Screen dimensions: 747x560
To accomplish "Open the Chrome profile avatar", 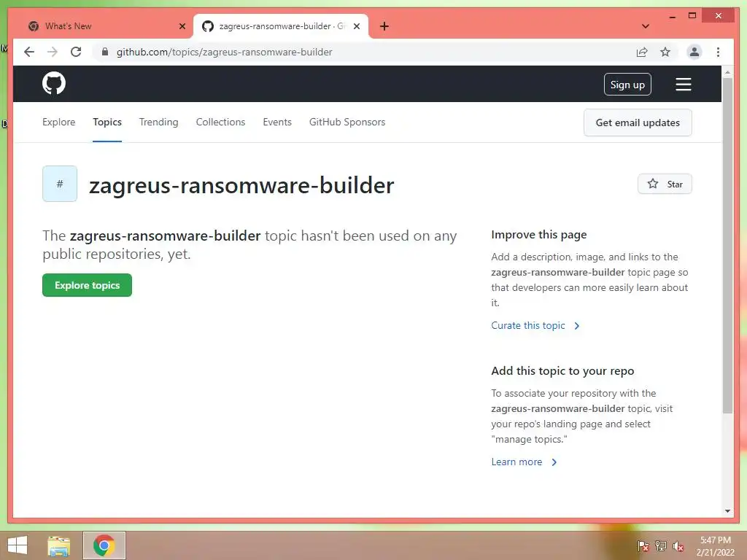I will click(694, 52).
